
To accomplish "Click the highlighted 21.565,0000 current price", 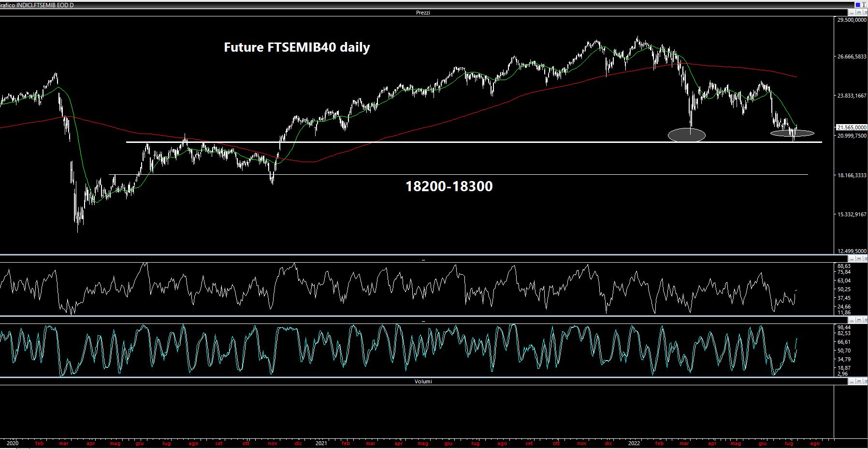I will 852,127.
